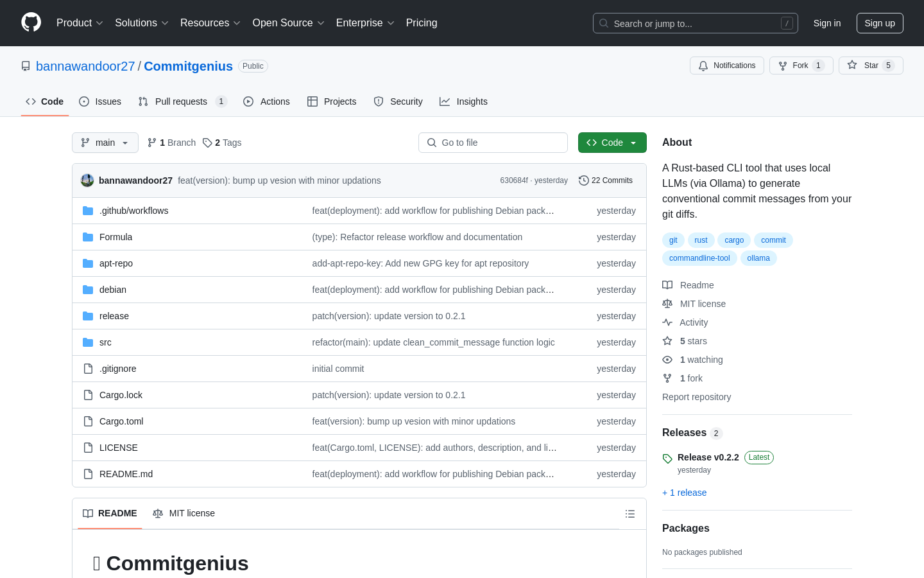Click the Cargo.toml file icon
The height and width of the screenshot is (578, 924).
[88, 421]
